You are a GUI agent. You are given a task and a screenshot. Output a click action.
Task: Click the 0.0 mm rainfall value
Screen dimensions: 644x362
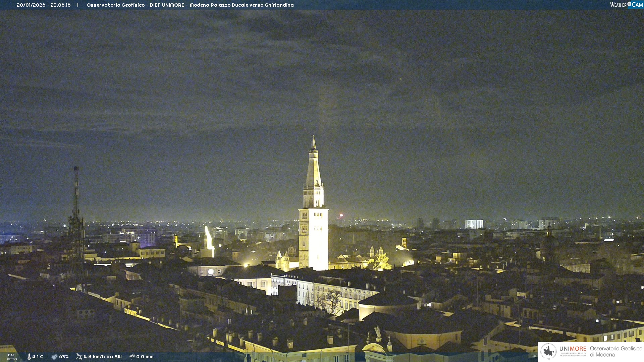click(x=145, y=357)
